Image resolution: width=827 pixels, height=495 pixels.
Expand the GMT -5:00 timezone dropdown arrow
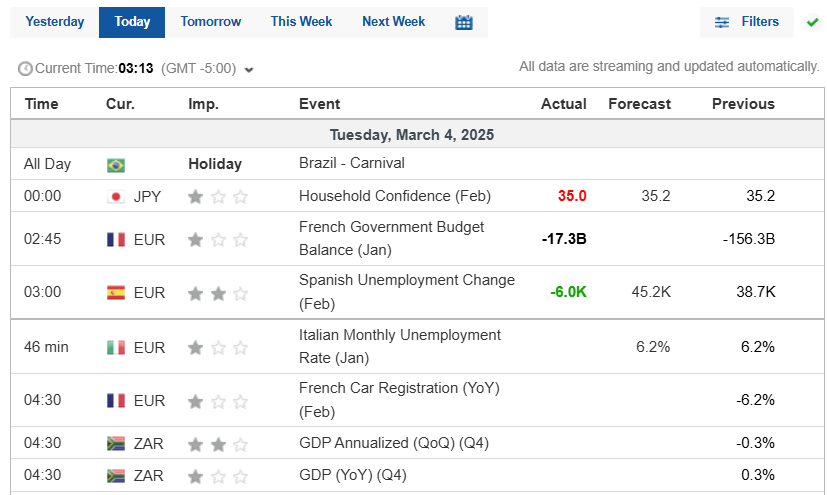249,70
